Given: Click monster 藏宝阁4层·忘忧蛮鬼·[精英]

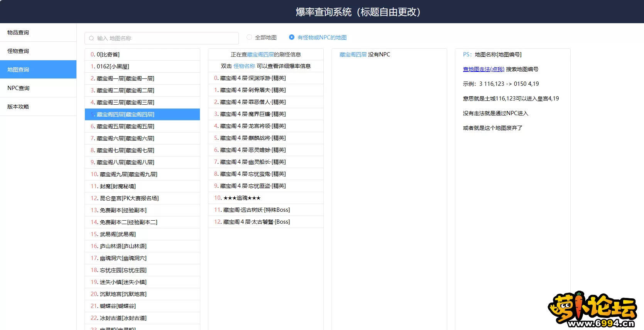Looking at the screenshot, I should point(266,174).
